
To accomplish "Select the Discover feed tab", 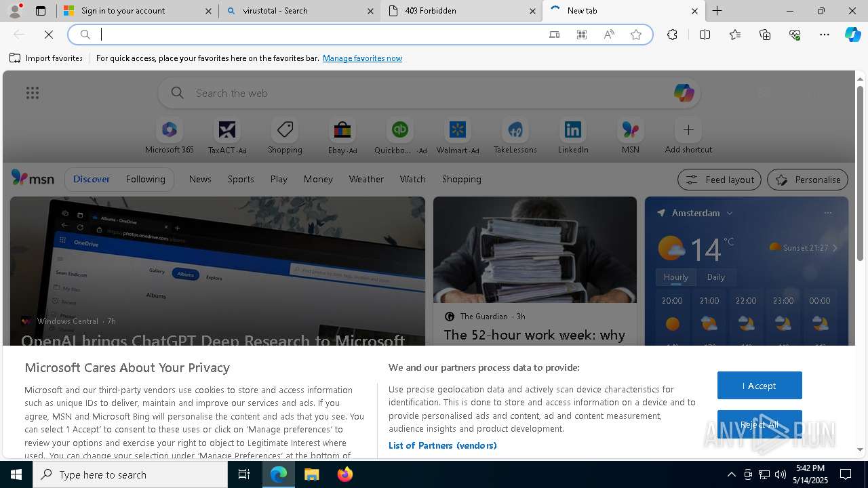I will [x=92, y=179].
